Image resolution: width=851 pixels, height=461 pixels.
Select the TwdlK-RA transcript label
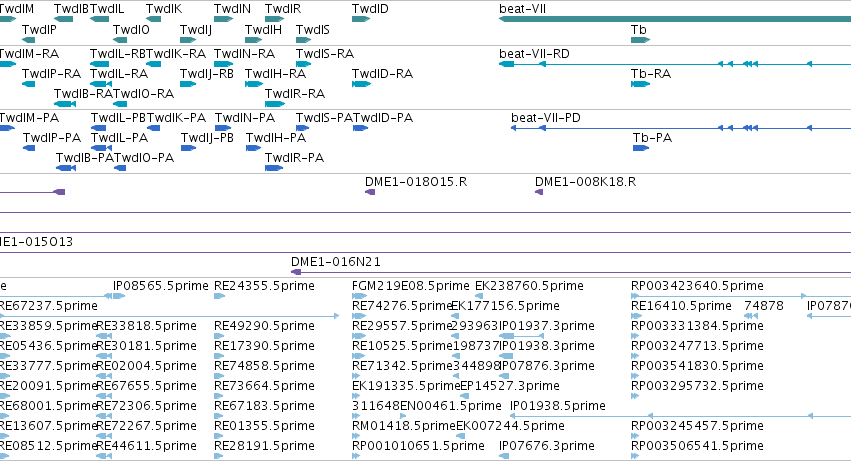click(x=176, y=54)
